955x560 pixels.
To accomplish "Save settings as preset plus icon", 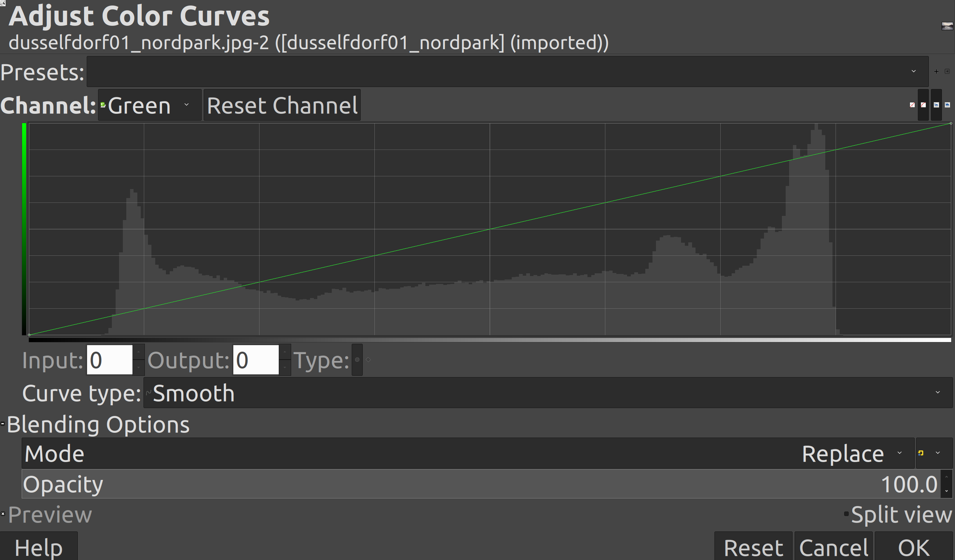I will [936, 72].
